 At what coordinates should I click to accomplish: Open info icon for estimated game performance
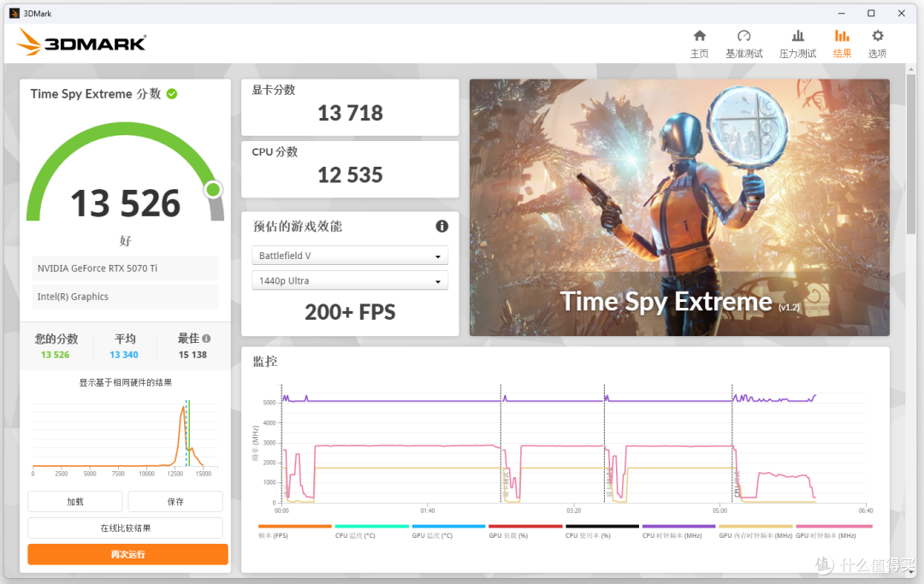coord(442,226)
